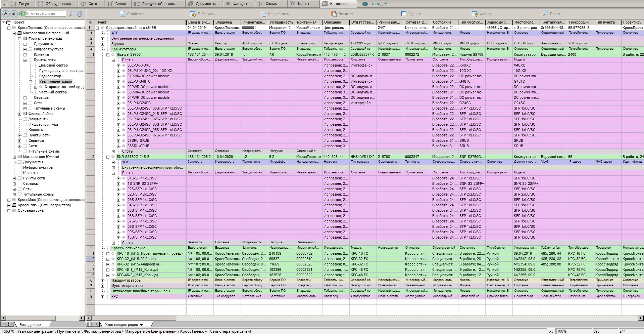Click the Тип пункта column header
This screenshot has width=644, height=334.
click(607, 22)
